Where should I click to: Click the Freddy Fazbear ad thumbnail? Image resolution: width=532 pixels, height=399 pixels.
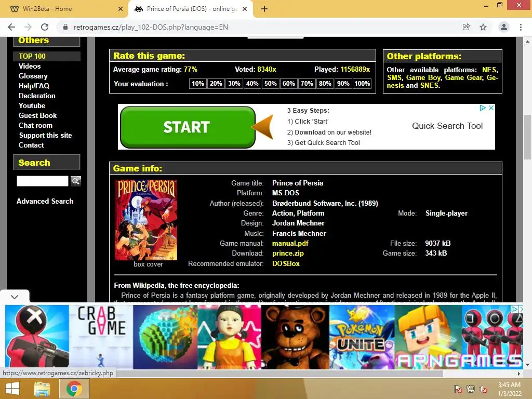pyautogui.click(x=295, y=337)
